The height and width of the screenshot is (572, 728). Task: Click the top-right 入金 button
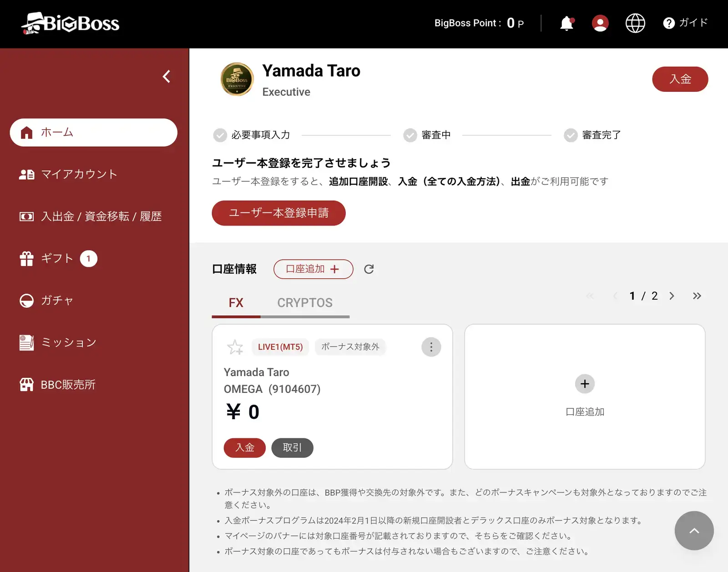click(x=680, y=79)
